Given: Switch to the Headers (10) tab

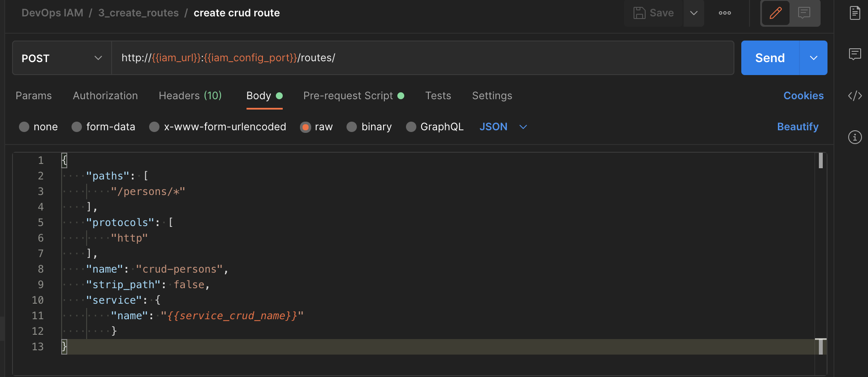Looking at the screenshot, I should pos(190,96).
